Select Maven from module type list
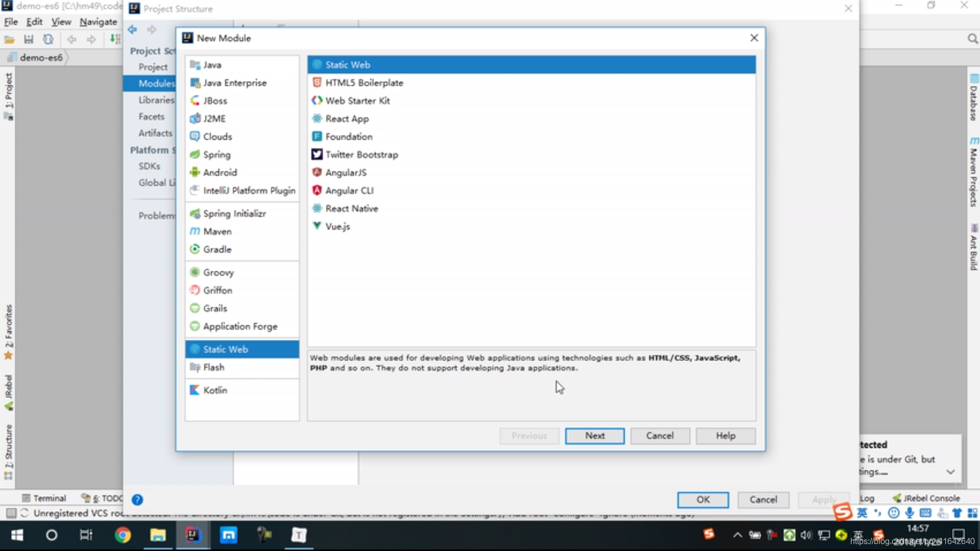This screenshot has width=980, height=551. [217, 232]
